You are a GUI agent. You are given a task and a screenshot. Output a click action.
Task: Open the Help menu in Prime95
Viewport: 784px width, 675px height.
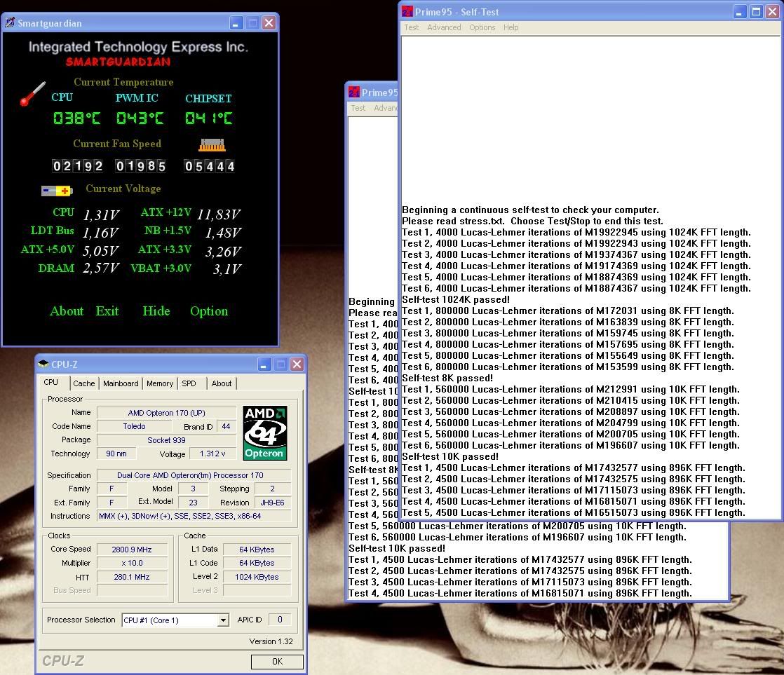[x=511, y=27]
